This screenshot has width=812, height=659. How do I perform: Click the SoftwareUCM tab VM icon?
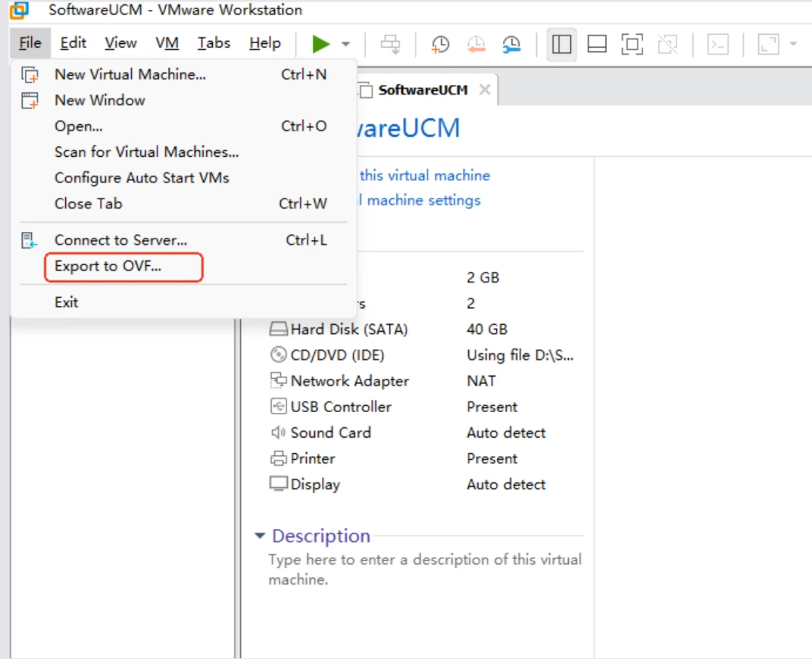(366, 91)
